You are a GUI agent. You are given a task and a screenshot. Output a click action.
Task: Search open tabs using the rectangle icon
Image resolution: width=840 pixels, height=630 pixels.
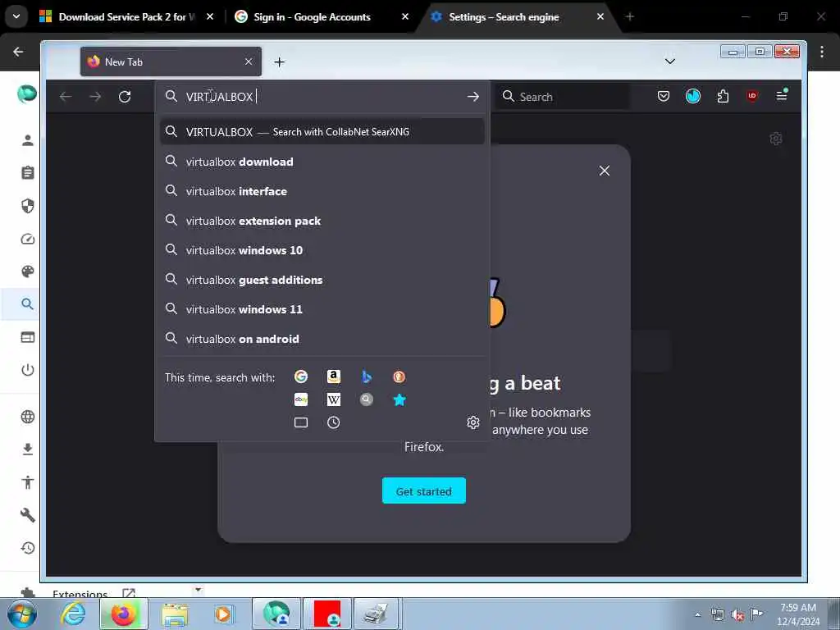301,422
